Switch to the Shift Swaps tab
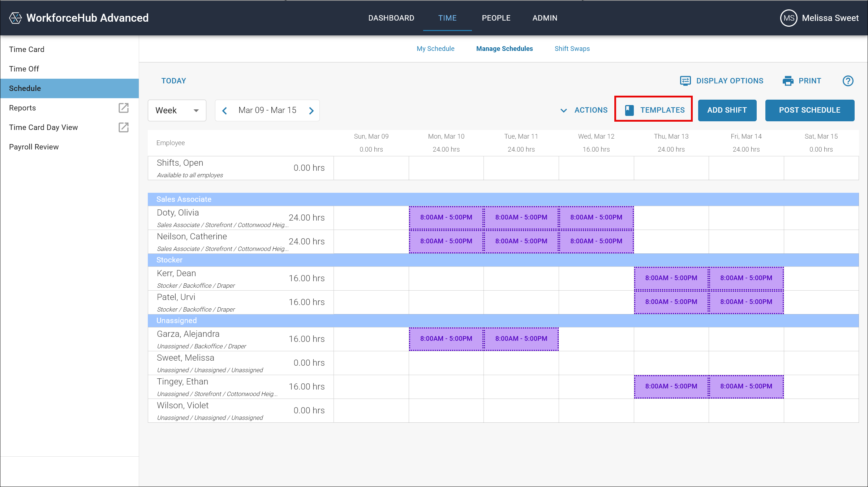Viewport: 868px width, 487px height. (x=572, y=49)
